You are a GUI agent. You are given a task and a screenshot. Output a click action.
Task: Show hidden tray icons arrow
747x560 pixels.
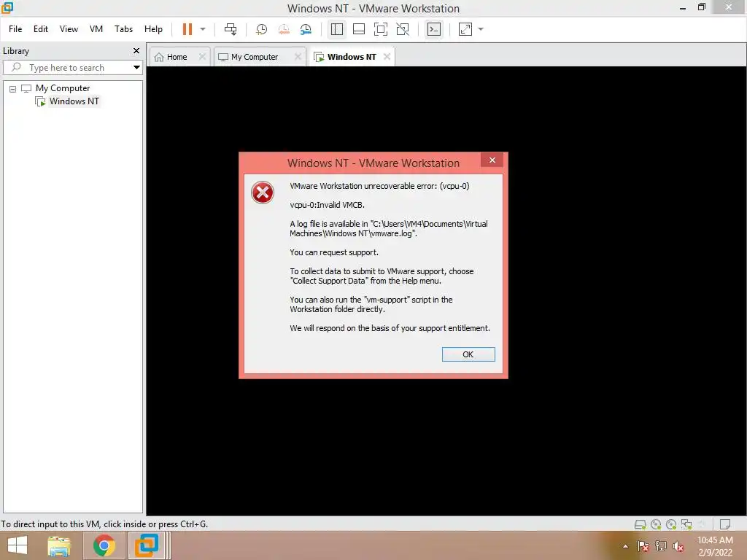[x=625, y=546]
